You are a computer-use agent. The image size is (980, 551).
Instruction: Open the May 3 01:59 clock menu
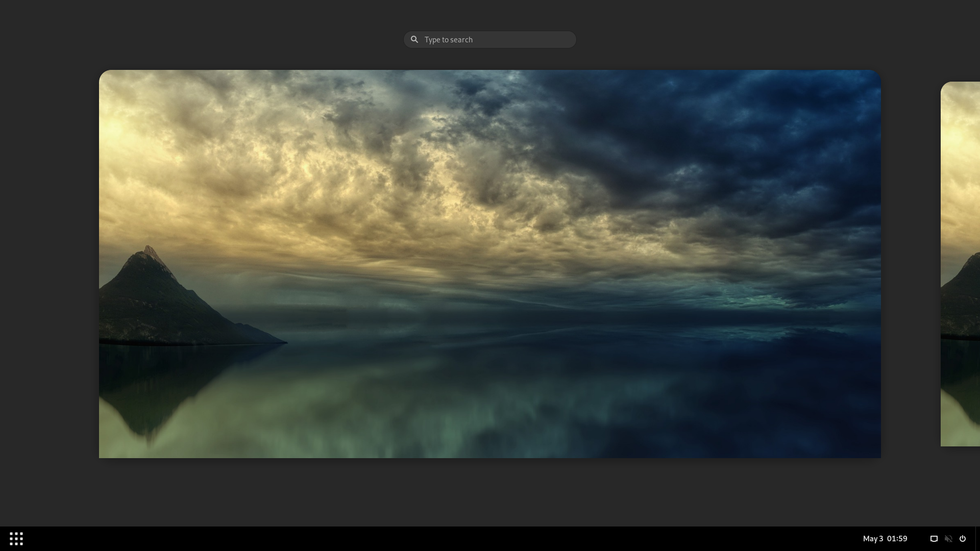coord(885,539)
